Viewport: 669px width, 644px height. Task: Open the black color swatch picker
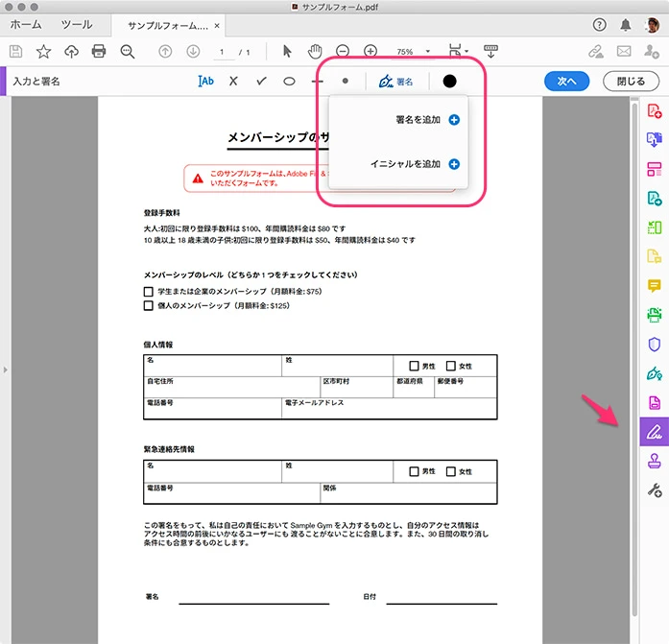[x=449, y=82]
